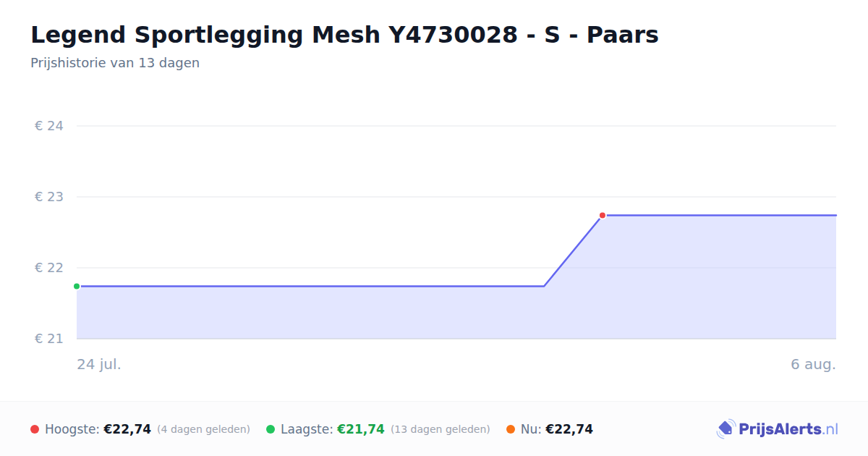Open the PrijsAlerts.nl brand link
The width and height of the screenshot is (868, 456).
point(777,429)
